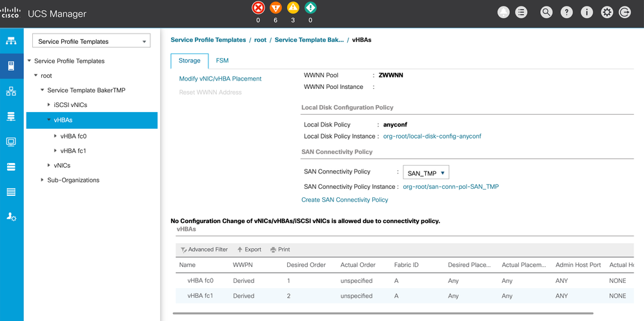Select vHBAs in the navigation tree
The image size is (644, 321).
click(x=92, y=121)
